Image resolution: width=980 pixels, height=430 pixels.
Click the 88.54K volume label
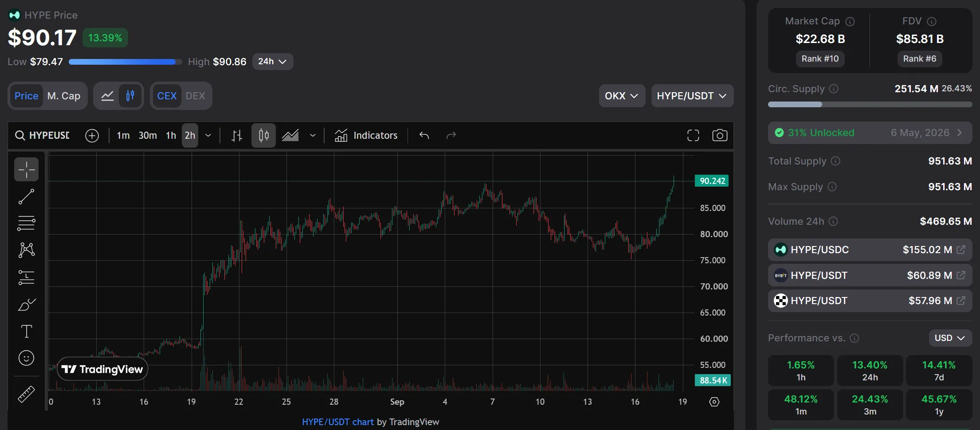[713, 380]
